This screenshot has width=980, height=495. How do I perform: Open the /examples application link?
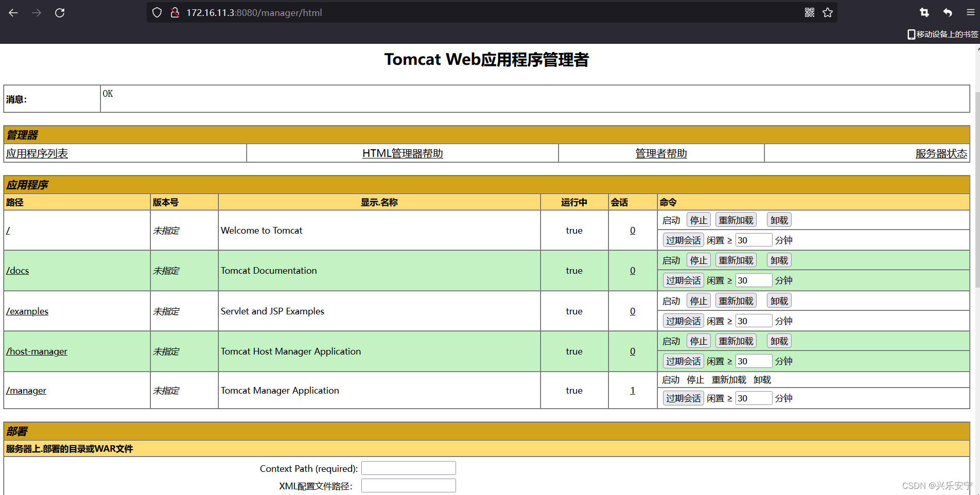pos(27,311)
